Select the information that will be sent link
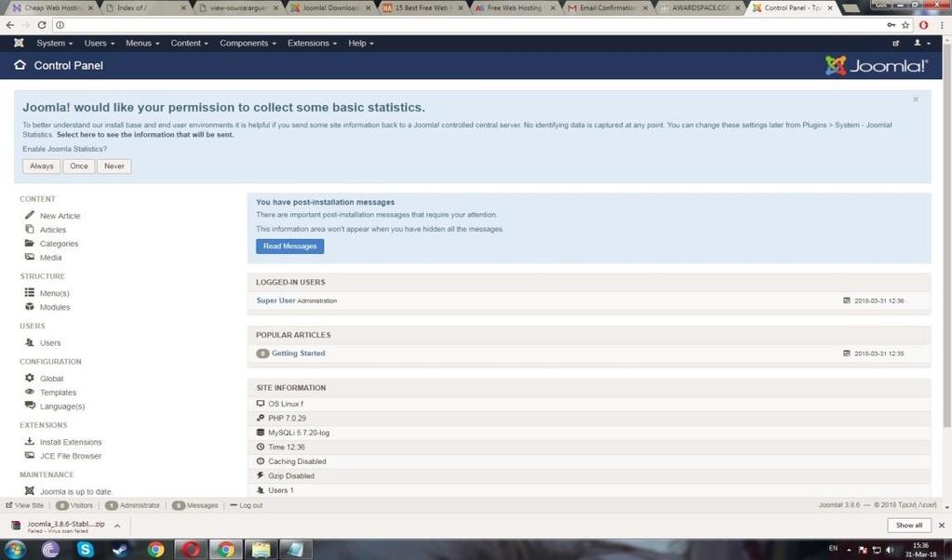 [x=145, y=135]
